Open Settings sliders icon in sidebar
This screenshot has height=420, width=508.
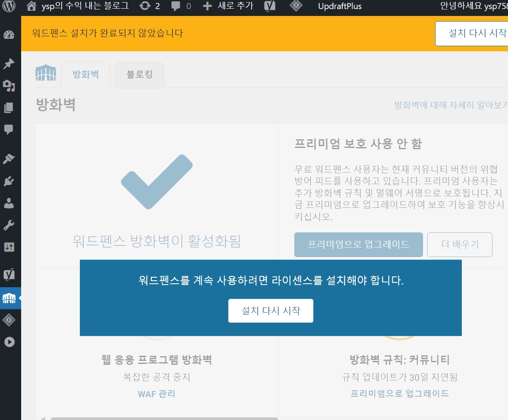[9, 247]
